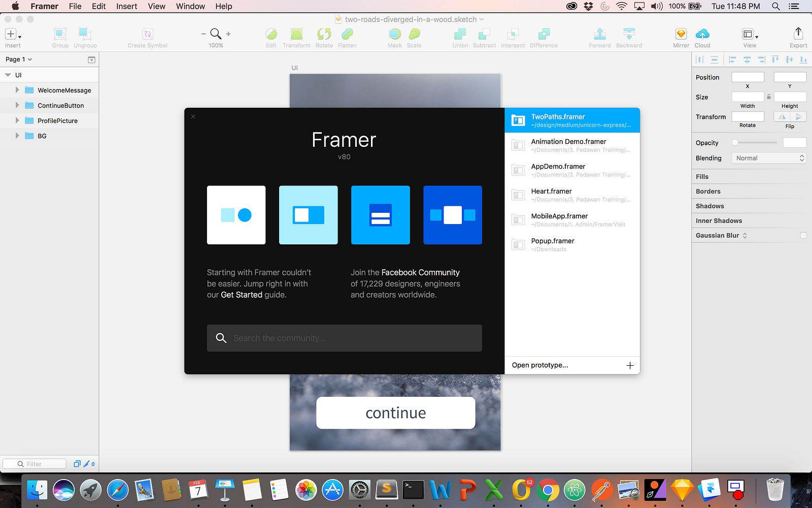Open the Insert menu in the menu bar
The image size is (812, 508).
click(x=126, y=6)
